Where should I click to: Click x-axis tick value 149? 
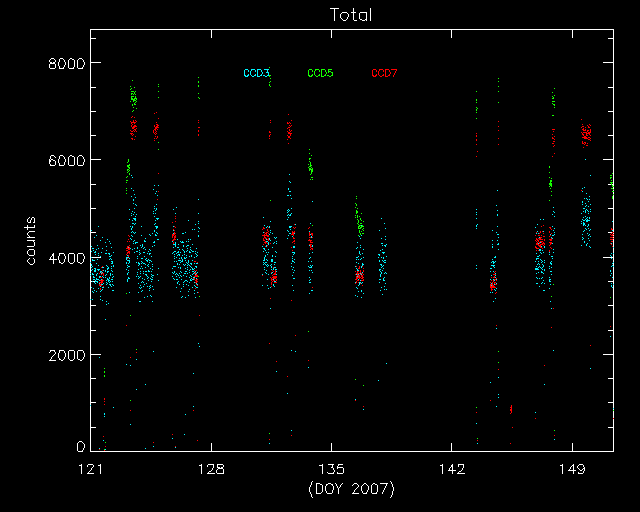pos(572,469)
